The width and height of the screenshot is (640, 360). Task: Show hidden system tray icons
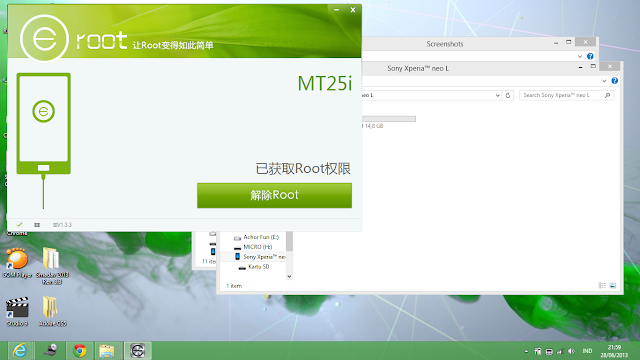tap(527, 351)
